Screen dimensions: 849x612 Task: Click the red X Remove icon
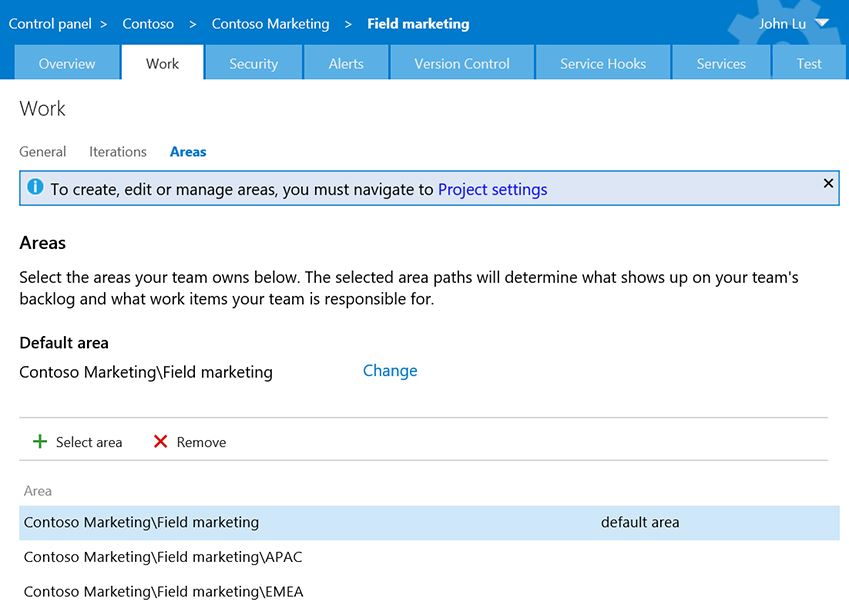coord(160,441)
